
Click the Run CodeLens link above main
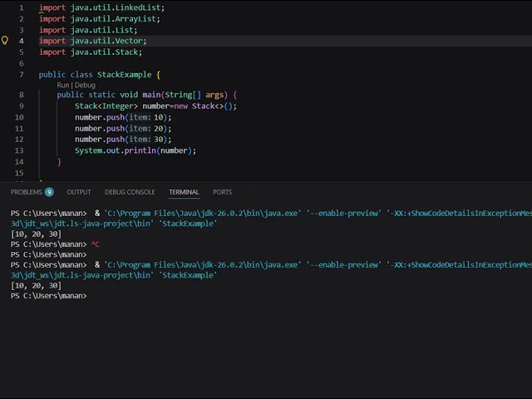click(x=63, y=85)
